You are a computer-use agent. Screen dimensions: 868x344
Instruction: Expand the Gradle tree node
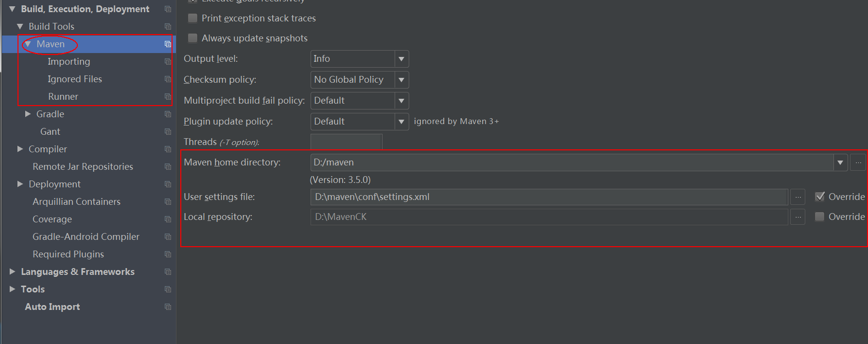(28, 114)
